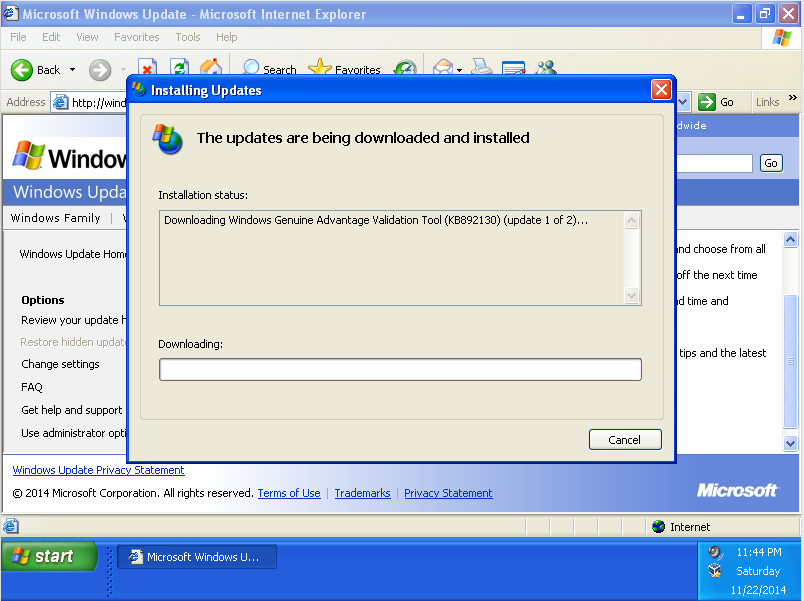Click the Windows Family tab
Image resolution: width=804 pixels, height=601 pixels.
(x=55, y=218)
